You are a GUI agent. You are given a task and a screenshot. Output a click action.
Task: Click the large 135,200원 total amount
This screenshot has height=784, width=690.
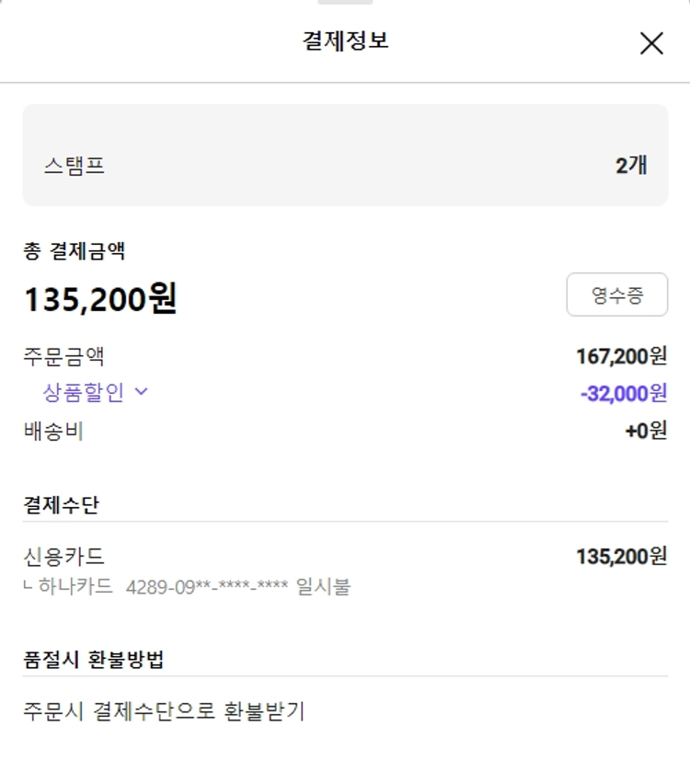[x=100, y=298]
